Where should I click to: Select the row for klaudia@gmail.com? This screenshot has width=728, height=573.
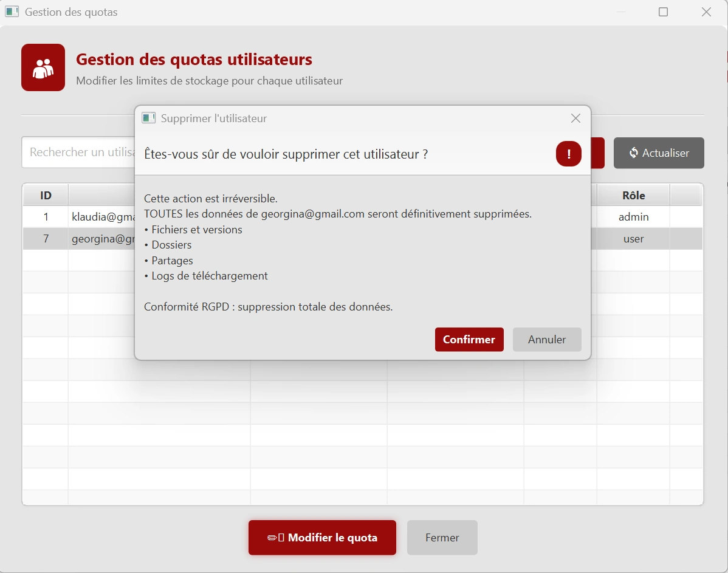coord(91,217)
